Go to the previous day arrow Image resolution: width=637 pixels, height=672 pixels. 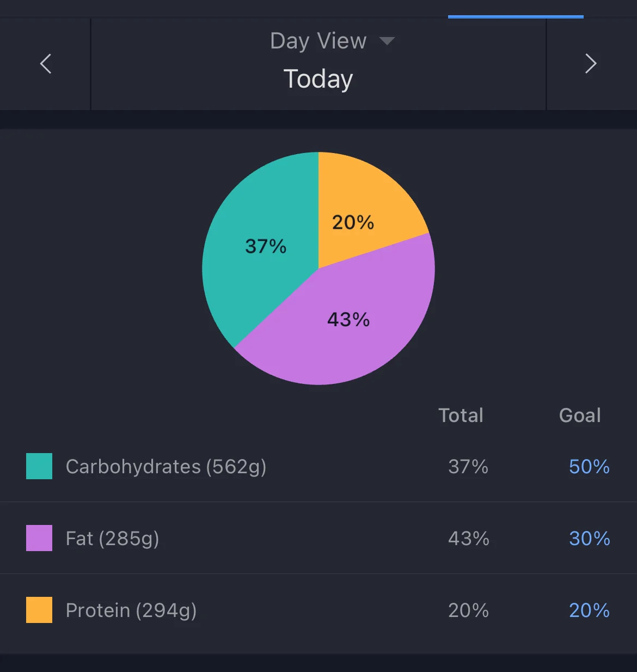pos(46,64)
